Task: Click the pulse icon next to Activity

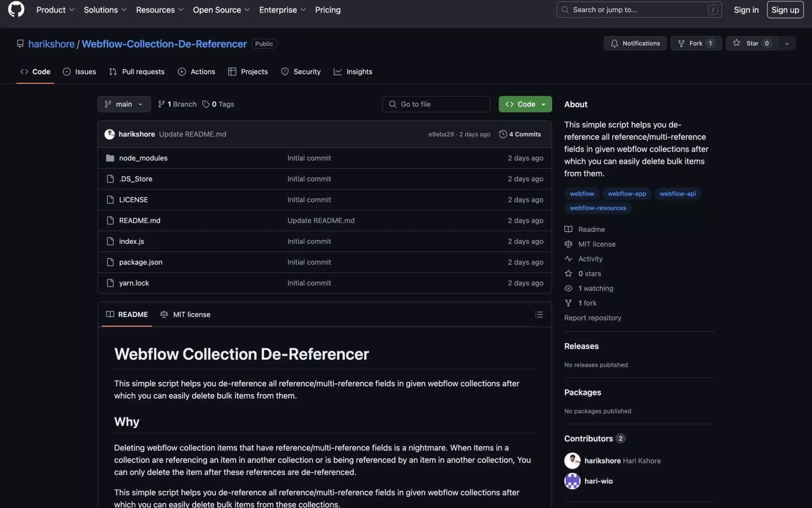Action: point(568,259)
